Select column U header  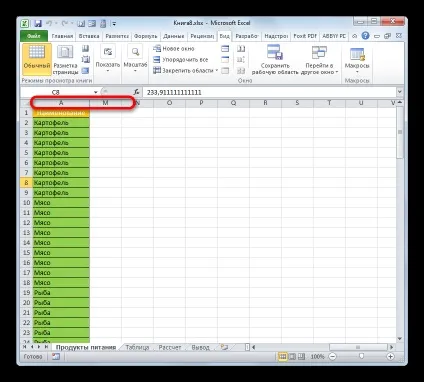click(361, 103)
